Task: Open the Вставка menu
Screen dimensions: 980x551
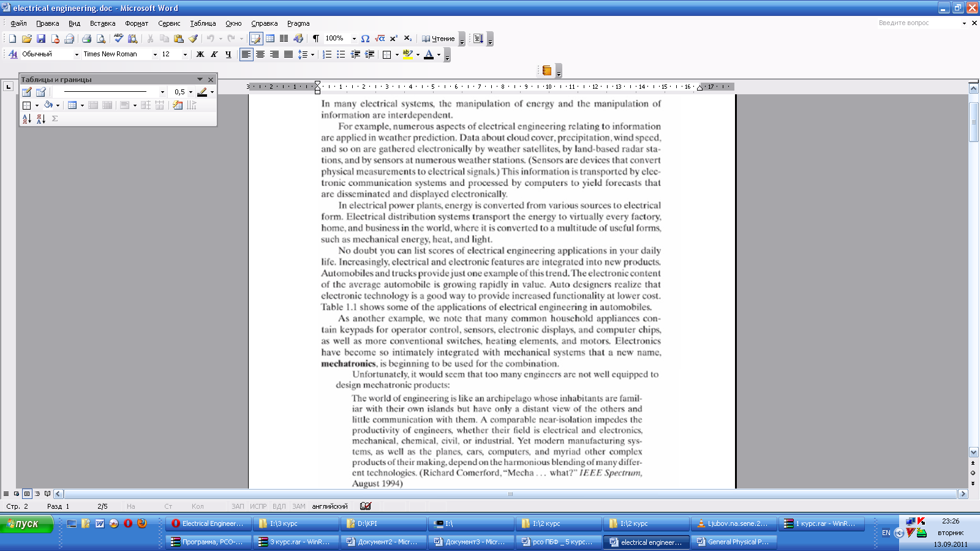Action: point(102,23)
